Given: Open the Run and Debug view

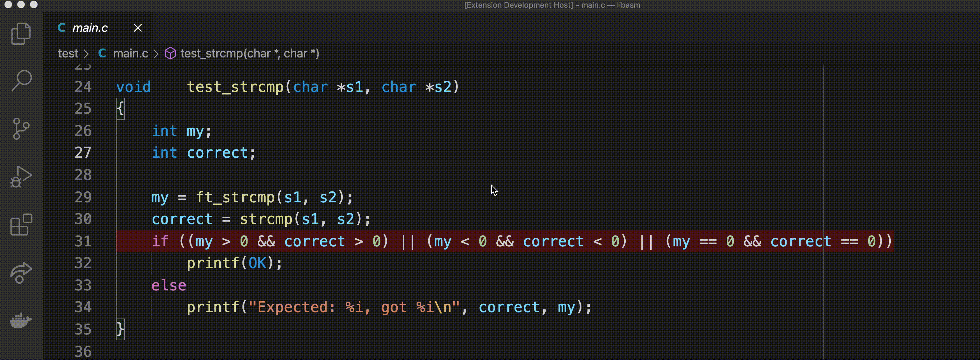Looking at the screenshot, I should coord(21,177).
